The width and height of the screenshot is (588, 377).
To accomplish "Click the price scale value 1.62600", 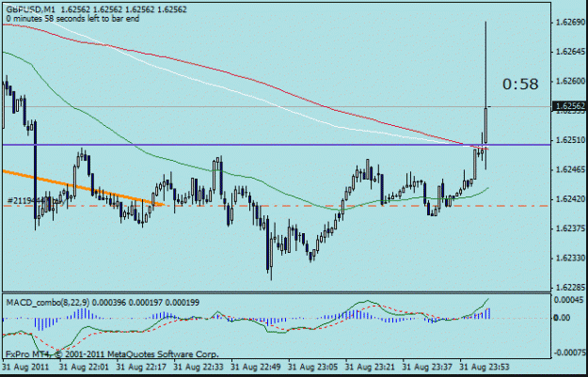I will [569, 81].
